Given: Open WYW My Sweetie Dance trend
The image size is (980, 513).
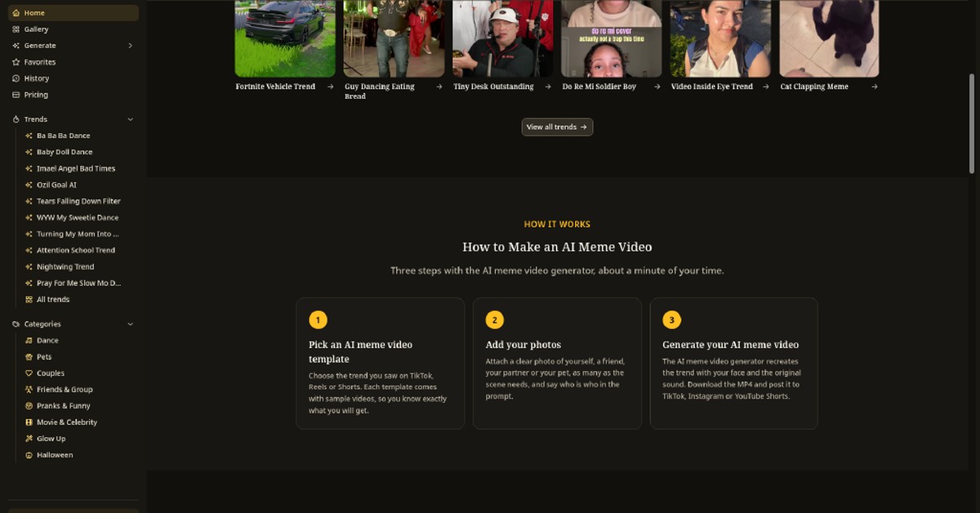Looking at the screenshot, I should coord(79,217).
